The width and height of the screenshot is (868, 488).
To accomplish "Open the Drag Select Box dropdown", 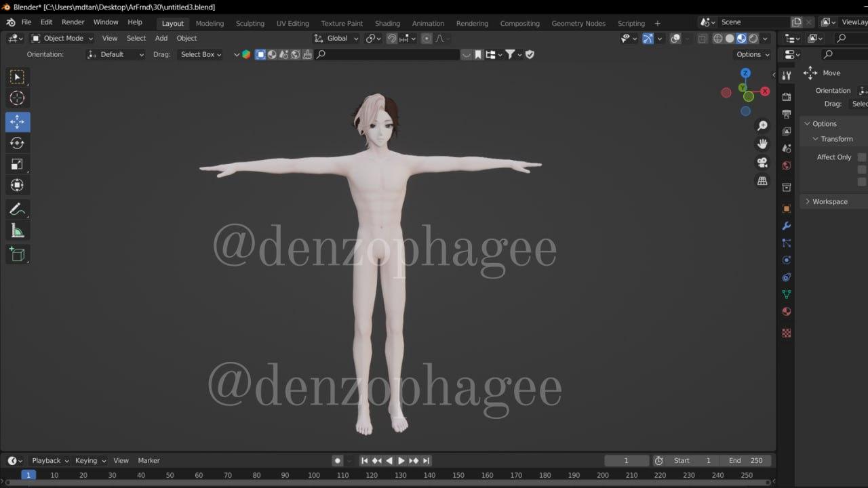I will pyautogui.click(x=200, y=54).
